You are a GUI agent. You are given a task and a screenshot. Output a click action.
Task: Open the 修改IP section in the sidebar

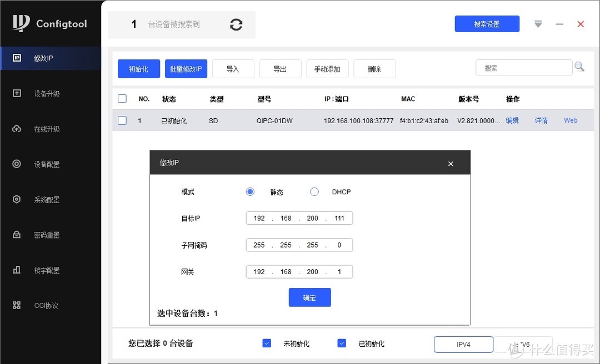(x=50, y=58)
